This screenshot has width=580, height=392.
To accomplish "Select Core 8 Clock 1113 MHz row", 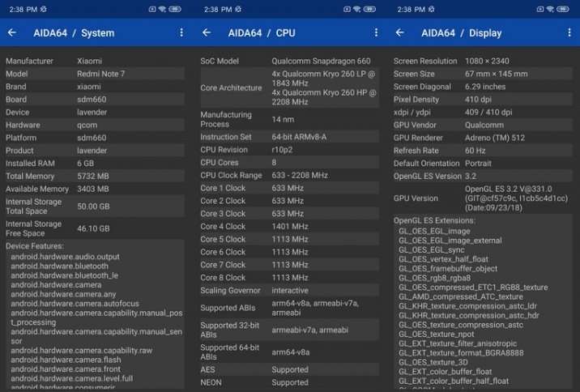I will click(x=289, y=278).
